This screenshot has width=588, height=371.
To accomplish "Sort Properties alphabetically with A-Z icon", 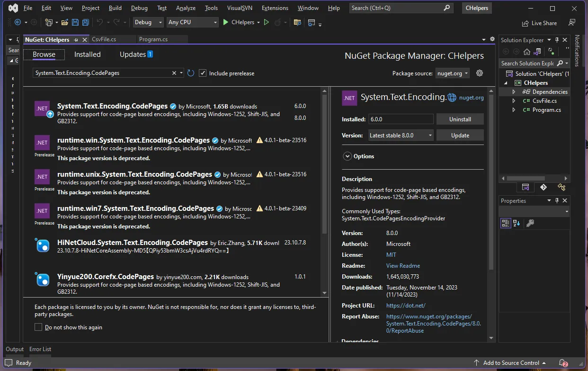I will pyautogui.click(x=517, y=223).
